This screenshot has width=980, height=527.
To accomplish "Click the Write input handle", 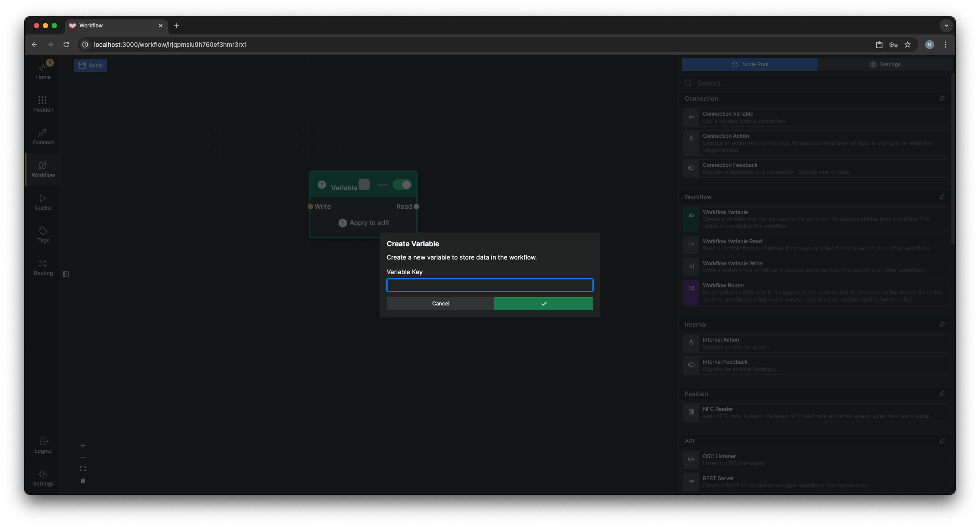I will [310, 207].
